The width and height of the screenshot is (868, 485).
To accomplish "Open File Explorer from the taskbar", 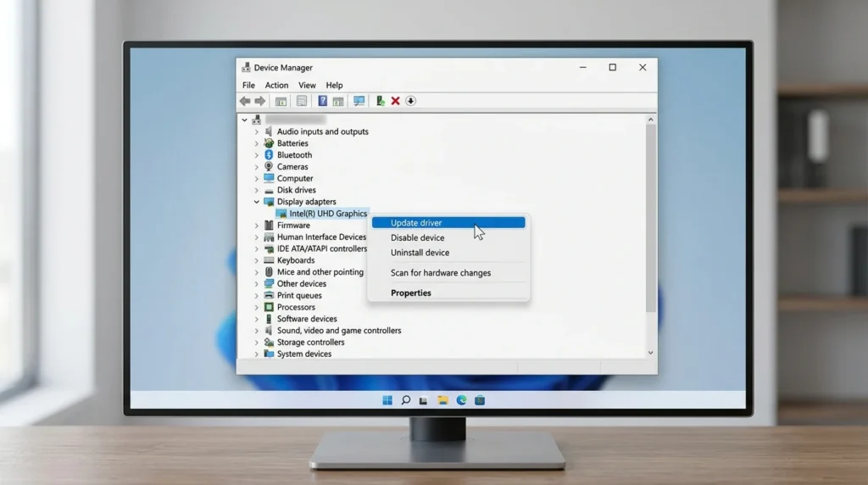I will click(x=442, y=400).
